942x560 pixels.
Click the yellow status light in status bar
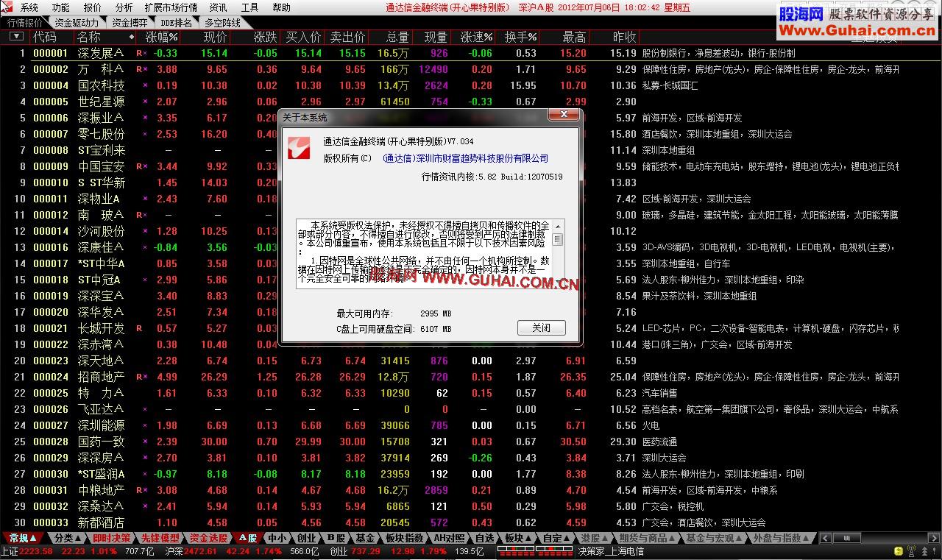click(898, 551)
